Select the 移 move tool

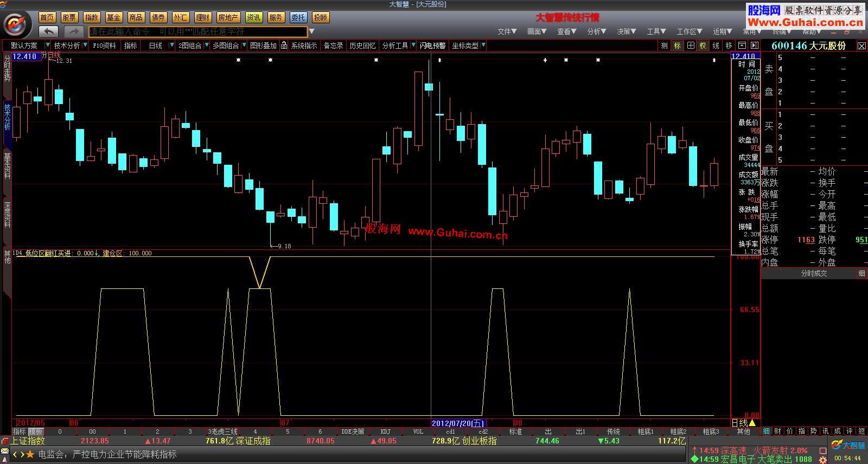click(729, 46)
